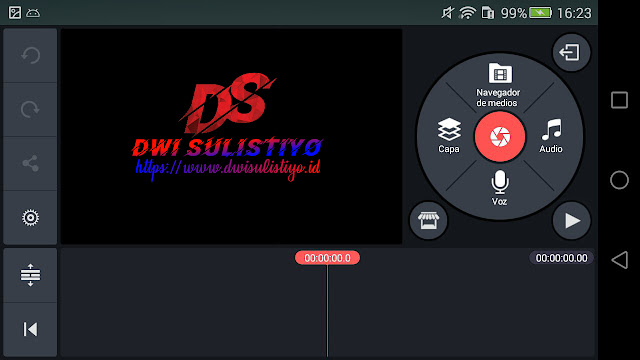Image resolution: width=640 pixels, height=360 pixels.
Task: Tap total duration 00:00:00.00 label
Action: pos(561,258)
